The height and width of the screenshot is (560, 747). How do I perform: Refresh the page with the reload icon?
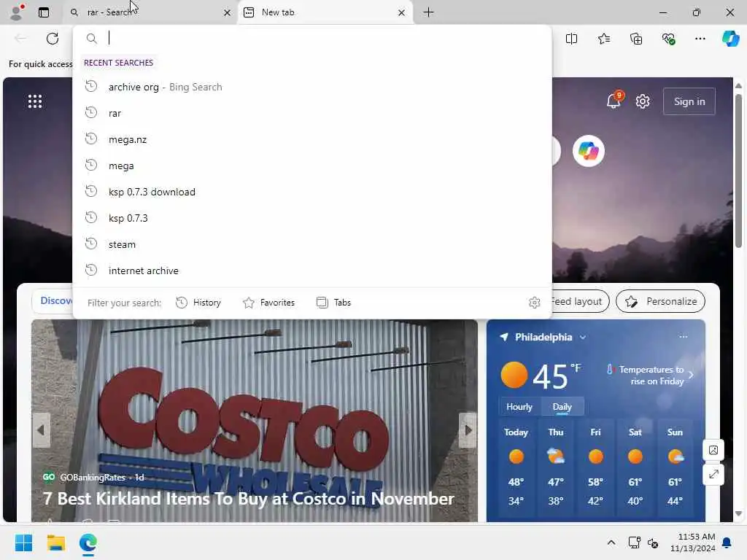(x=53, y=39)
